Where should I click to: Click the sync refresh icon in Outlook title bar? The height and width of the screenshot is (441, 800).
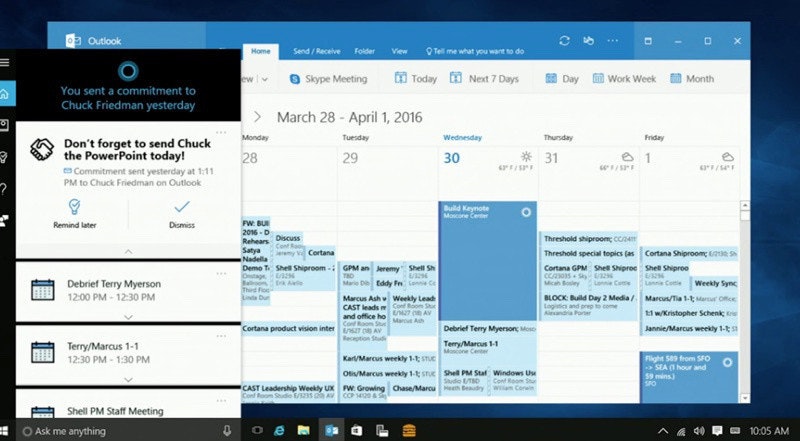click(x=564, y=41)
